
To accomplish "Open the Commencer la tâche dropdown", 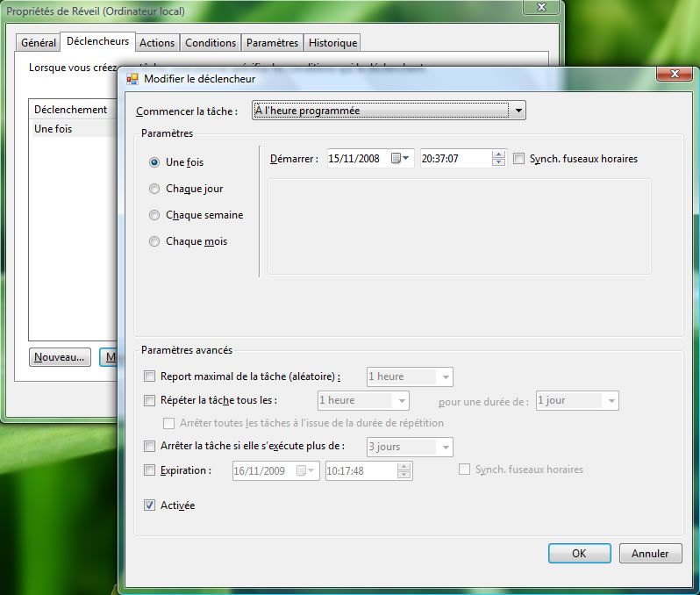I will [x=389, y=111].
